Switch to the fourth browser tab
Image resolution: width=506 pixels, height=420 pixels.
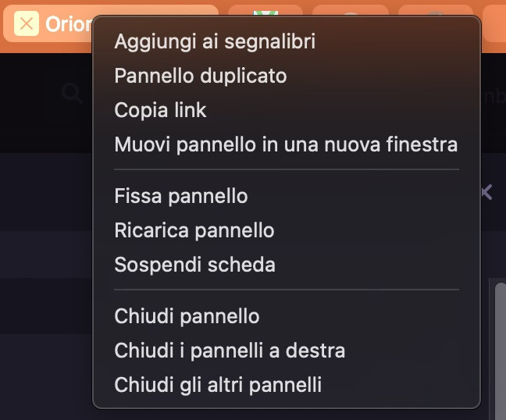click(x=436, y=11)
